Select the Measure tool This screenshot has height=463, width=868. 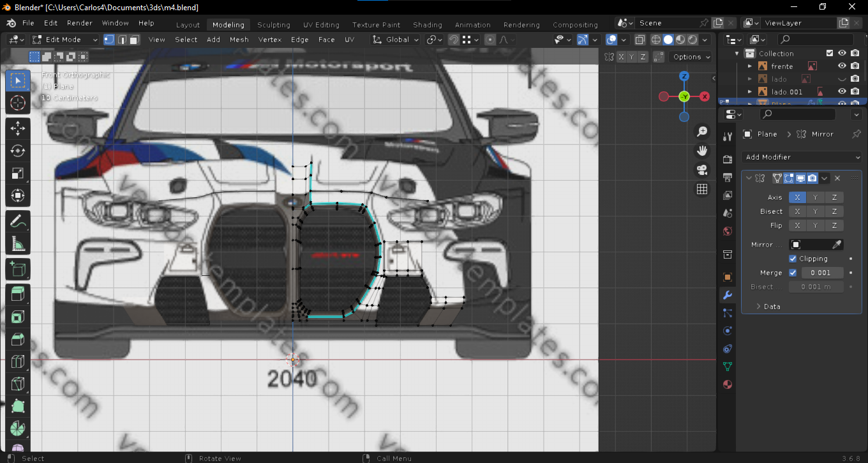18,244
